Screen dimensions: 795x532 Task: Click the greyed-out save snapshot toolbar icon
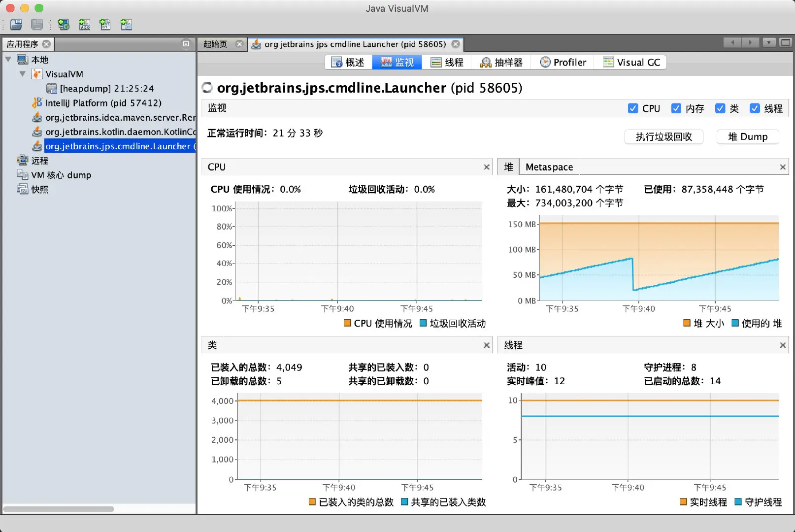point(37,24)
